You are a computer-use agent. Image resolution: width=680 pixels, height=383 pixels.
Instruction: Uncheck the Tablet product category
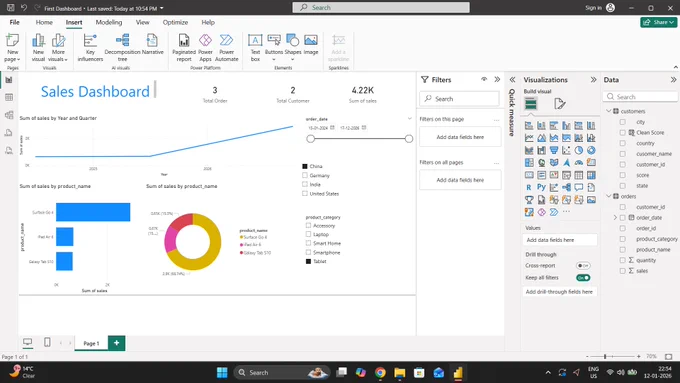308,261
